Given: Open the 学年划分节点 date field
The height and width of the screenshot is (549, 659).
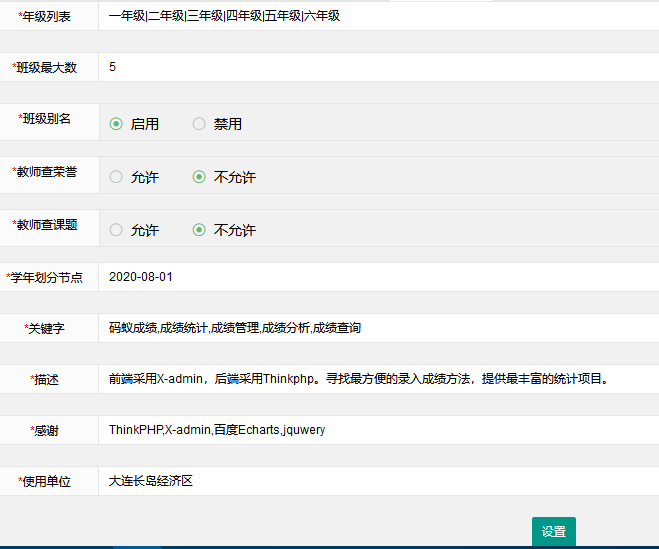Looking at the screenshot, I should pyautogui.click(x=378, y=277).
